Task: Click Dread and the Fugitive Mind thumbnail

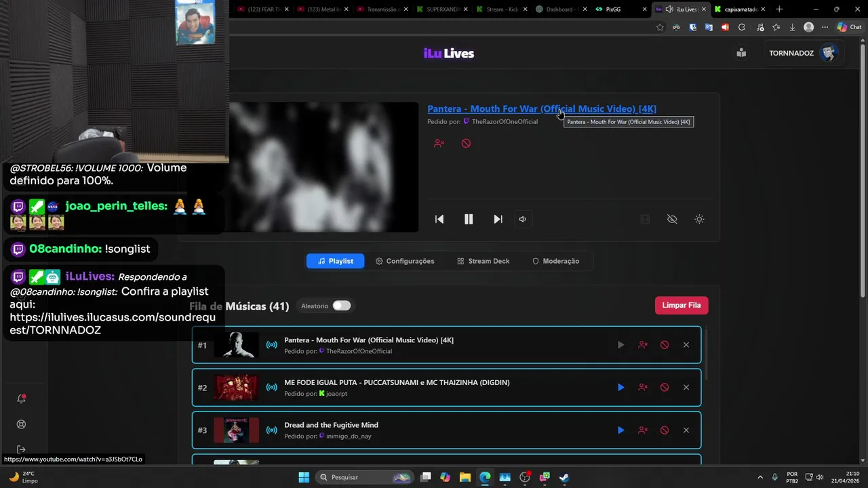Action: pyautogui.click(x=236, y=430)
